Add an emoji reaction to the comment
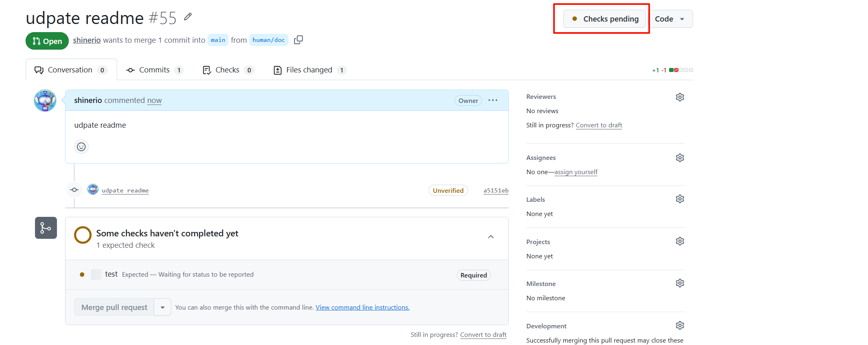The height and width of the screenshot is (345, 868). tap(81, 146)
